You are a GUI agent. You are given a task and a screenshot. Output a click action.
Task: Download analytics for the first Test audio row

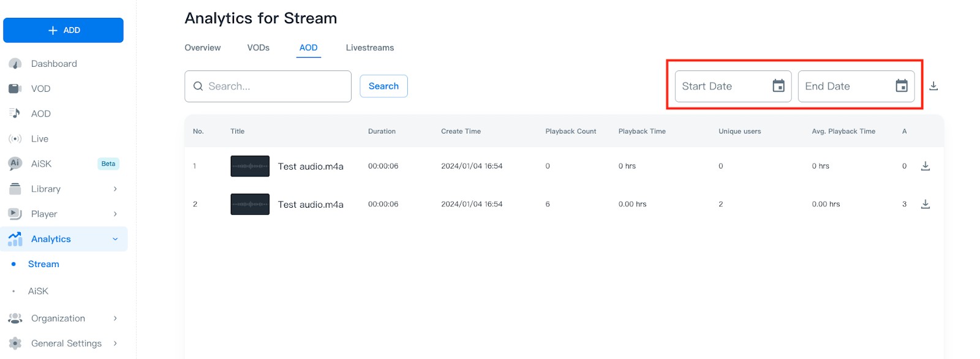click(x=925, y=166)
